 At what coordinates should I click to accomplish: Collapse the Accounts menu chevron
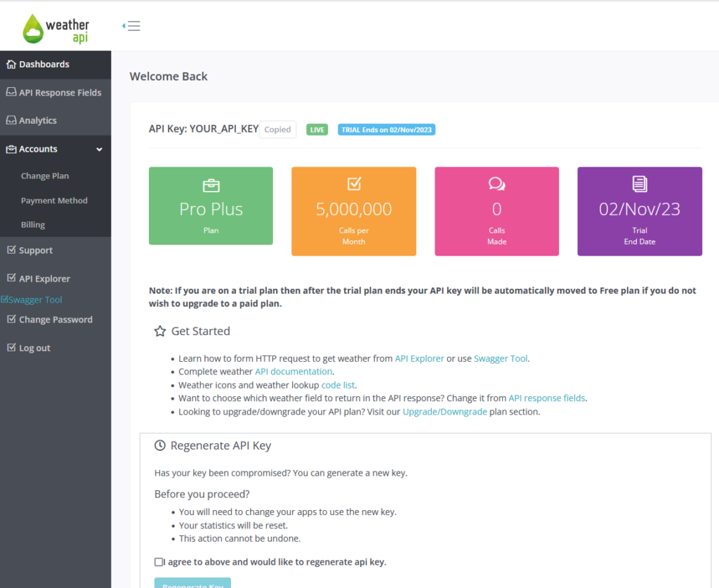coord(99,150)
